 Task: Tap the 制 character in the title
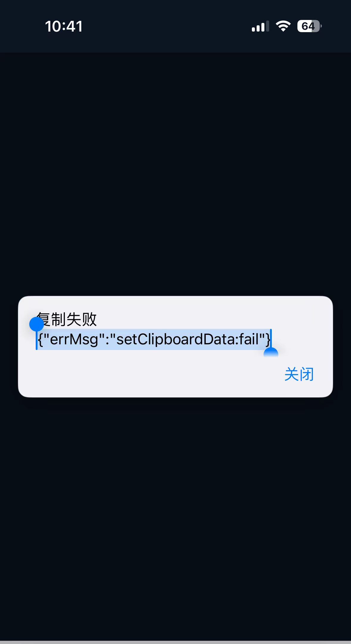pos(58,319)
